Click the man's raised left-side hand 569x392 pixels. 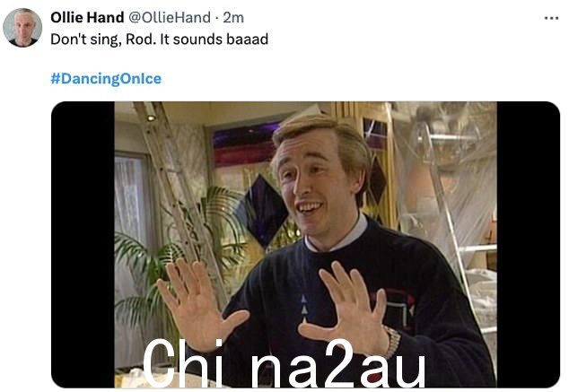(x=199, y=305)
